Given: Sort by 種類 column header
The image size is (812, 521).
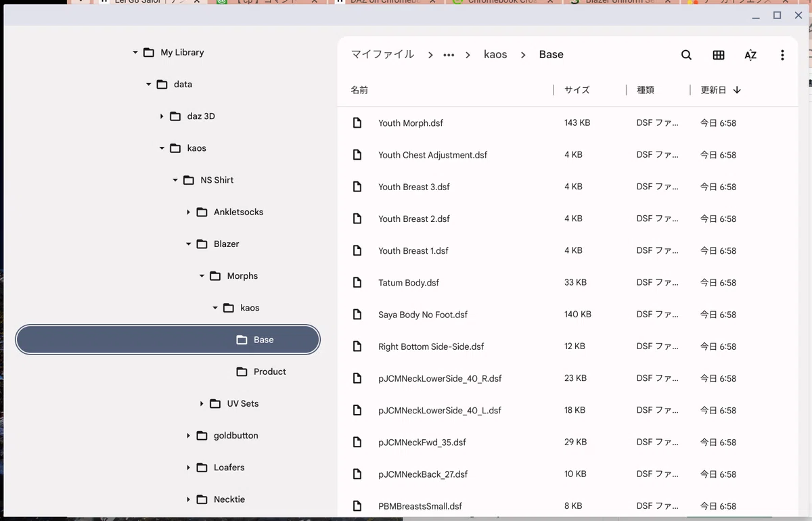Looking at the screenshot, I should [x=646, y=90].
